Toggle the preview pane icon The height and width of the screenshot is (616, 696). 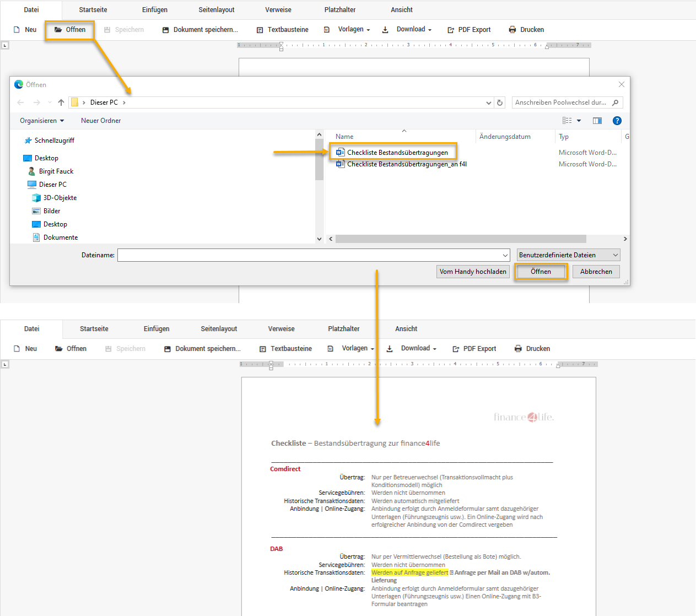[597, 121]
